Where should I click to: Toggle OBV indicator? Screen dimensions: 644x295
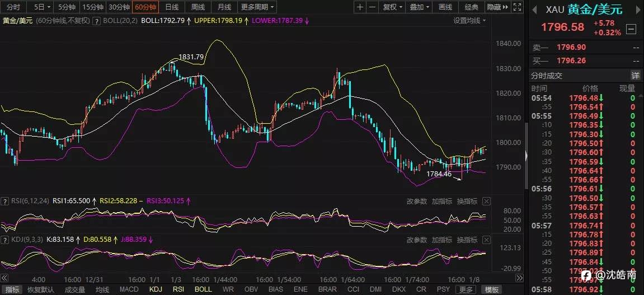[x=251, y=289]
